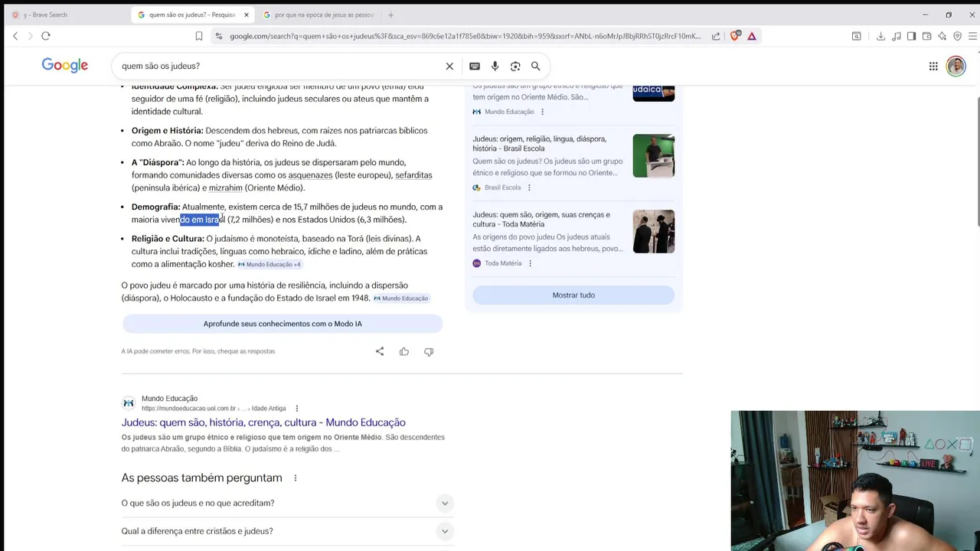Viewport: 980px width, 551px height.
Task: Switch to 'por que na epoca de jesus' tab
Action: 318,15
